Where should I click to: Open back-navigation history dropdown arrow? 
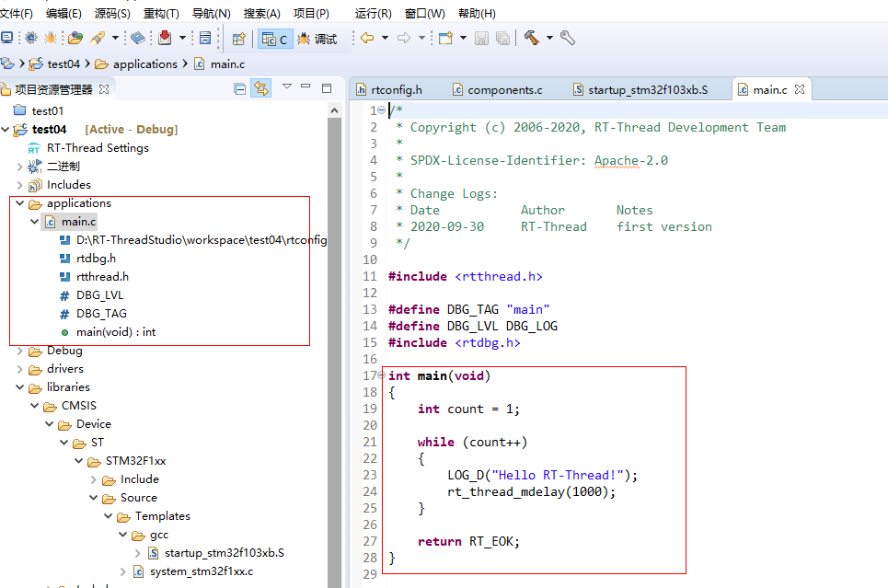click(385, 38)
